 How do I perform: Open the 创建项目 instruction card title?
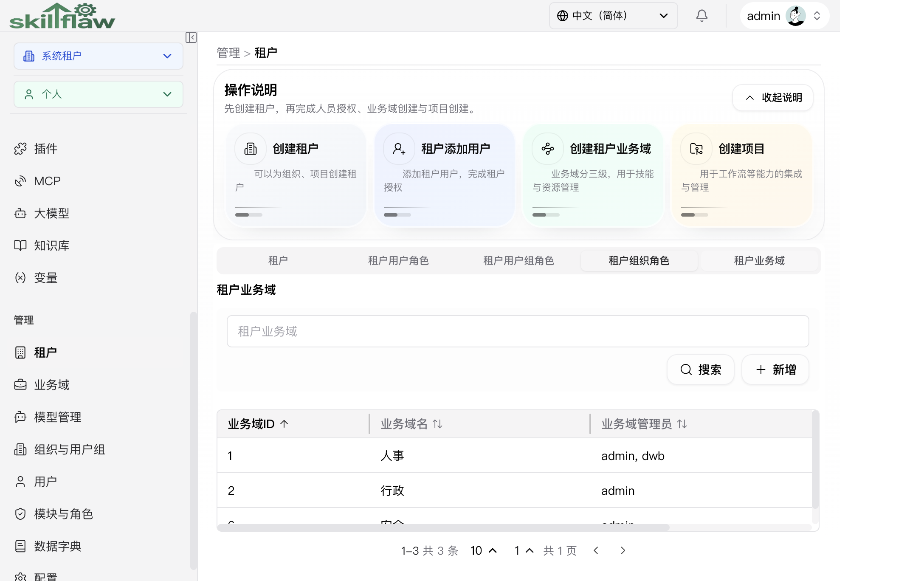(741, 149)
